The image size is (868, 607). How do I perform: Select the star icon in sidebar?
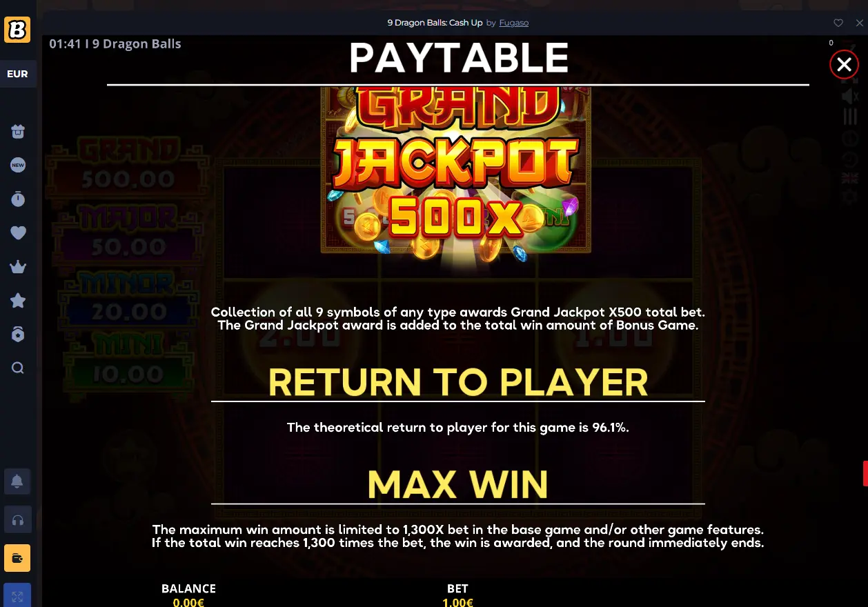click(x=18, y=301)
